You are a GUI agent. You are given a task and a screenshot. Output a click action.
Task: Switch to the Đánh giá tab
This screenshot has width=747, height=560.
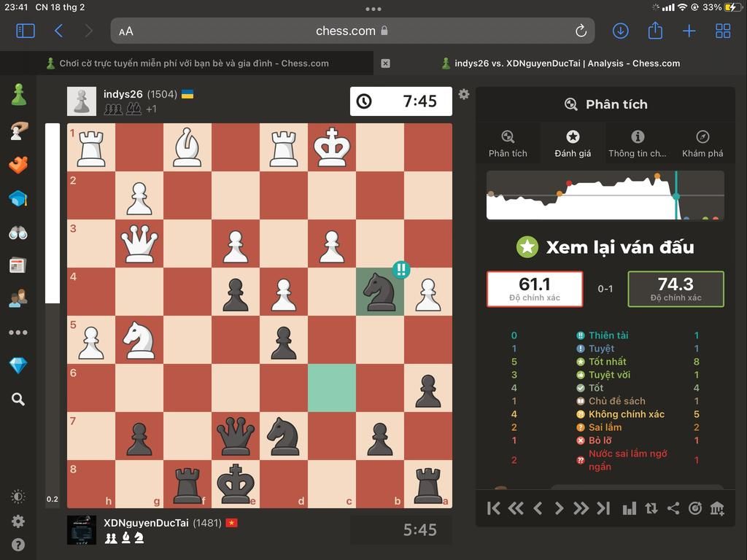(573, 144)
